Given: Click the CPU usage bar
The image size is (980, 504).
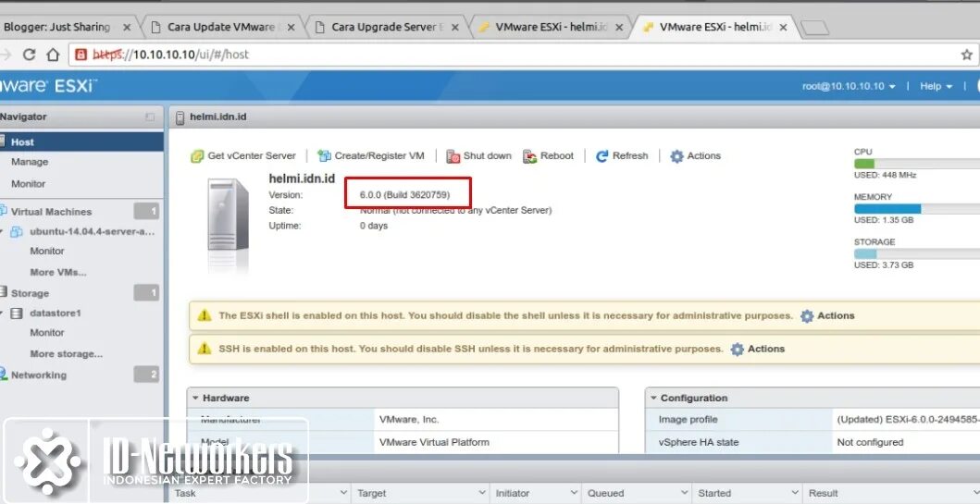Looking at the screenshot, I should [917, 164].
